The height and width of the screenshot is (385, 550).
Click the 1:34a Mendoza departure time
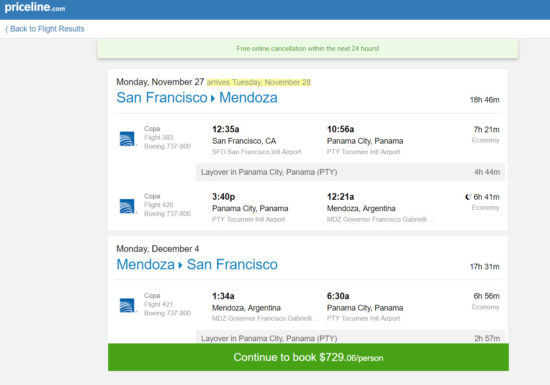click(x=223, y=296)
